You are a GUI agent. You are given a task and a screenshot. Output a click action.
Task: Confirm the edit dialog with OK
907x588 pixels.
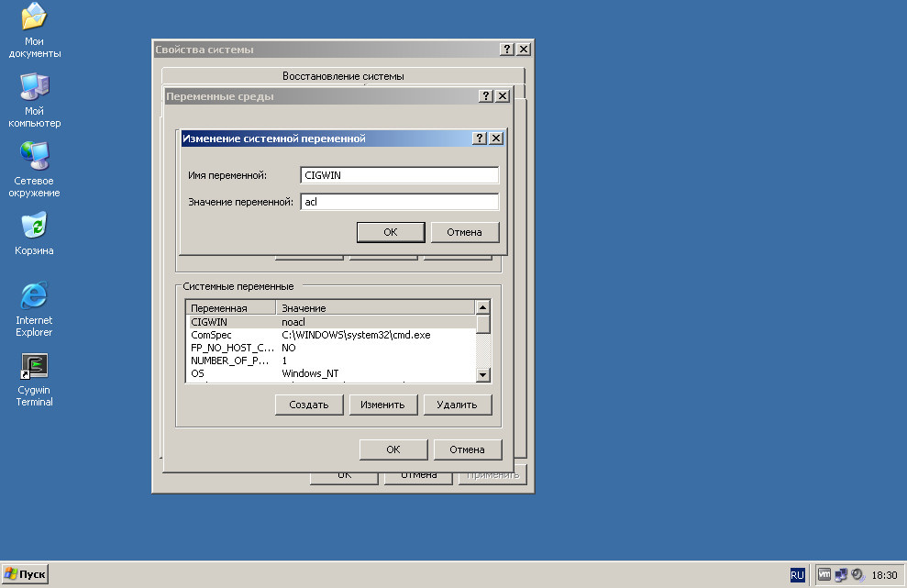click(391, 232)
